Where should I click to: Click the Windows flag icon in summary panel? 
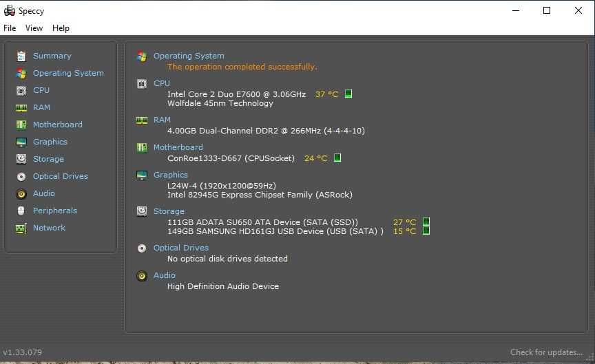tap(142, 56)
